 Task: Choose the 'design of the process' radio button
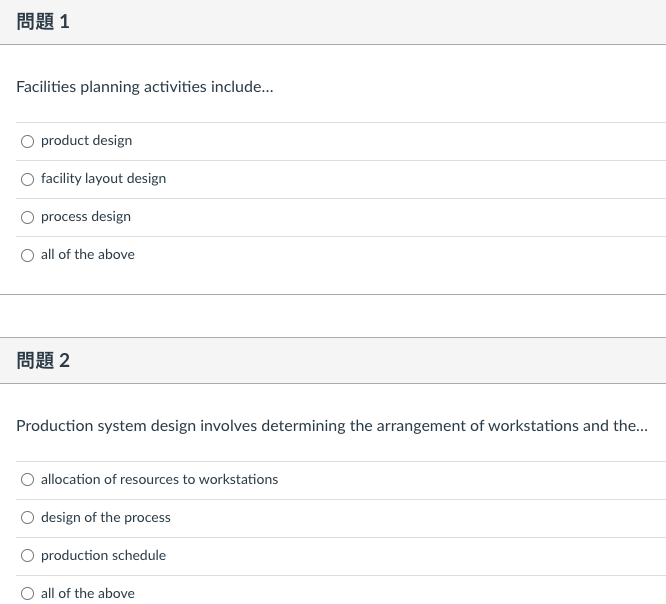(x=27, y=518)
